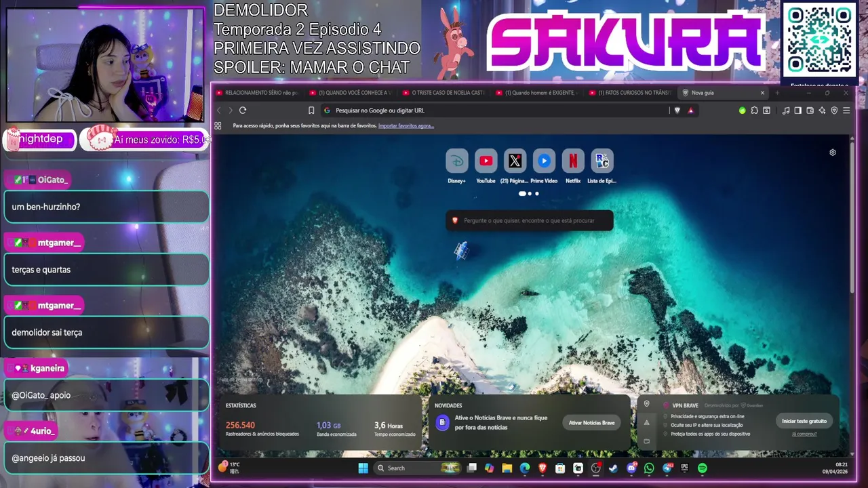The width and height of the screenshot is (868, 488).
Task: Close the Nova guia tab
Action: (762, 93)
